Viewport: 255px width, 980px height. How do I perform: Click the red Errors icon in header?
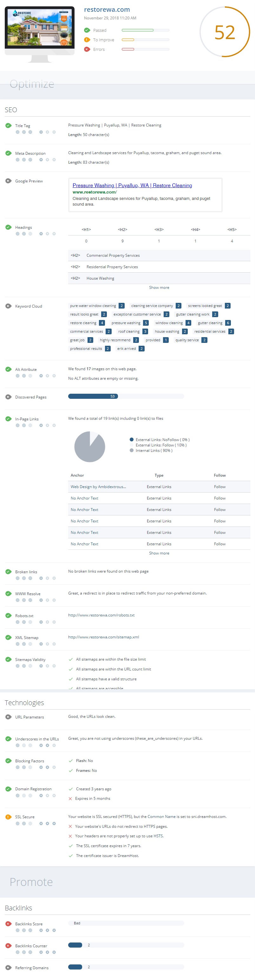87,49
